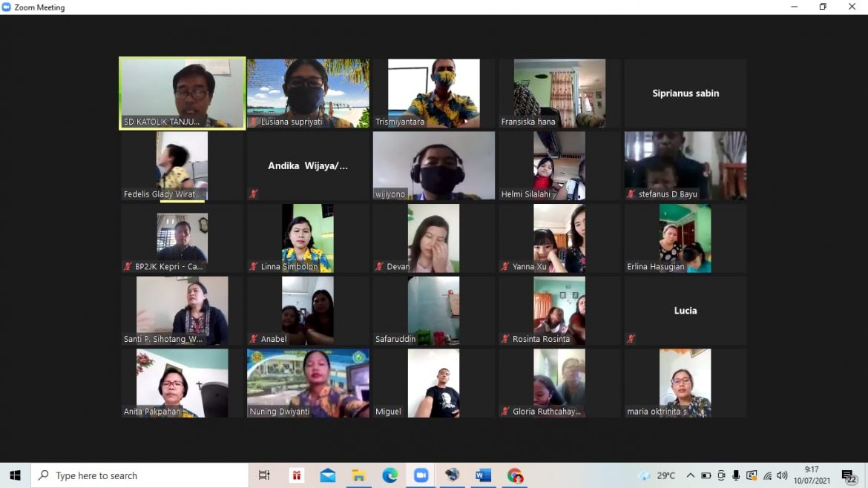Click the taskbar search box
This screenshot has width=868, height=488.
pos(139,475)
